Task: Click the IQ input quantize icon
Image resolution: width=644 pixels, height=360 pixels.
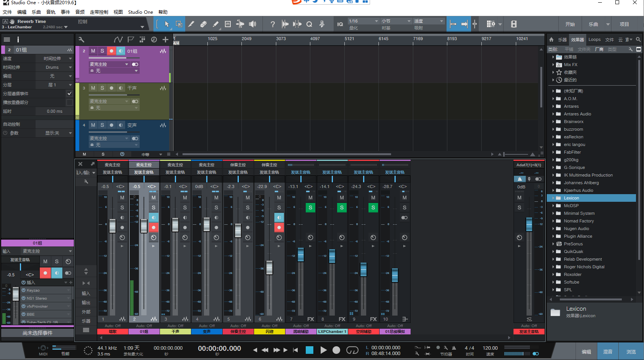Action: tap(340, 24)
